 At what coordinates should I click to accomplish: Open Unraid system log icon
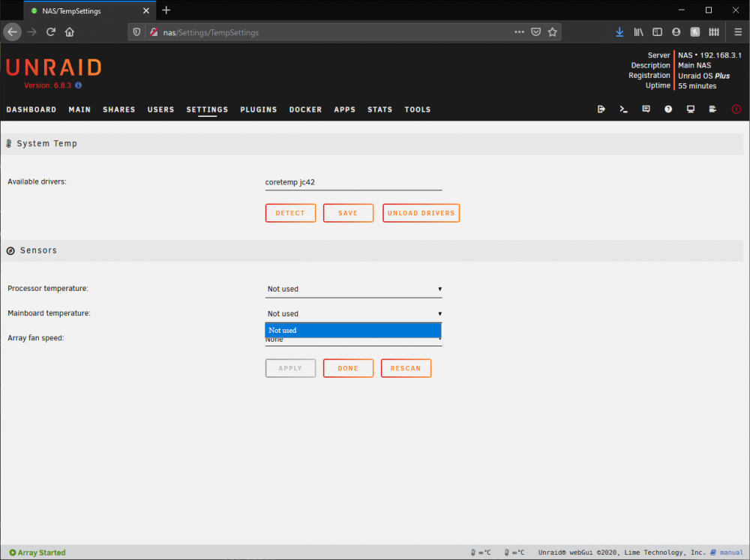tap(712, 109)
